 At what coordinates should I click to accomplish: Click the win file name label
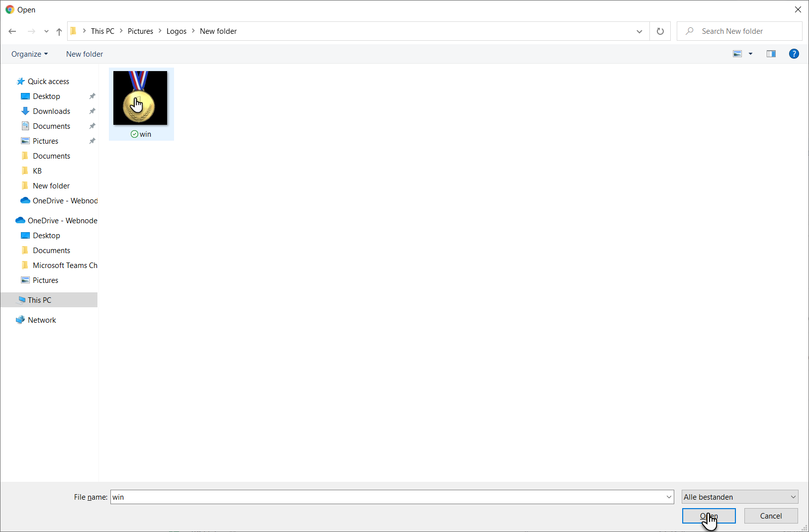[x=145, y=134]
